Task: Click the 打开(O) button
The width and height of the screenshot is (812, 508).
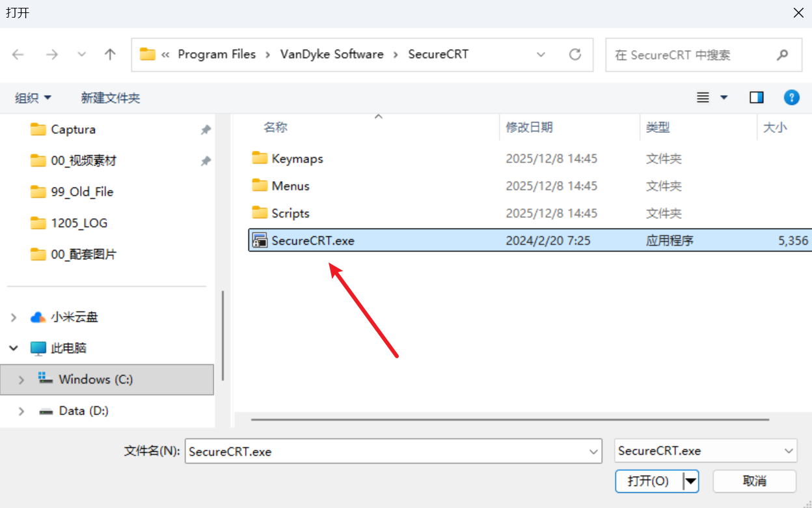Action: (648, 481)
